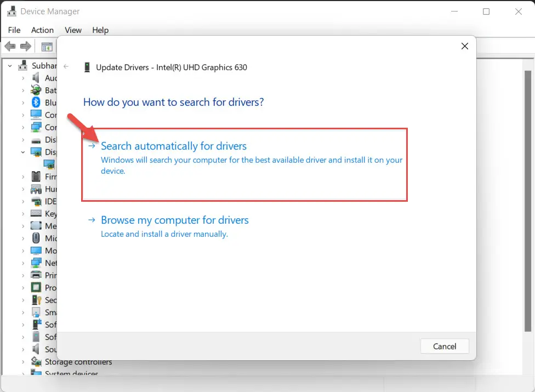
Task: Click the Security devices key icon
Action: click(36, 300)
